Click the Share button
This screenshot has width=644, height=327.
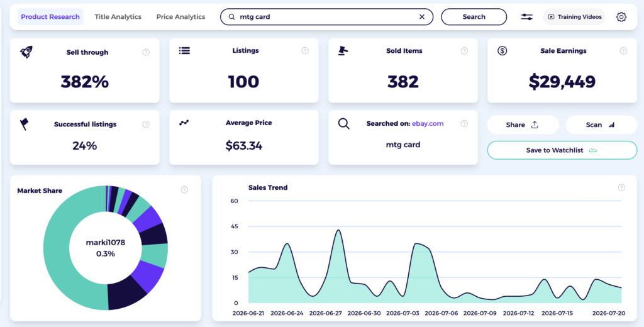523,125
